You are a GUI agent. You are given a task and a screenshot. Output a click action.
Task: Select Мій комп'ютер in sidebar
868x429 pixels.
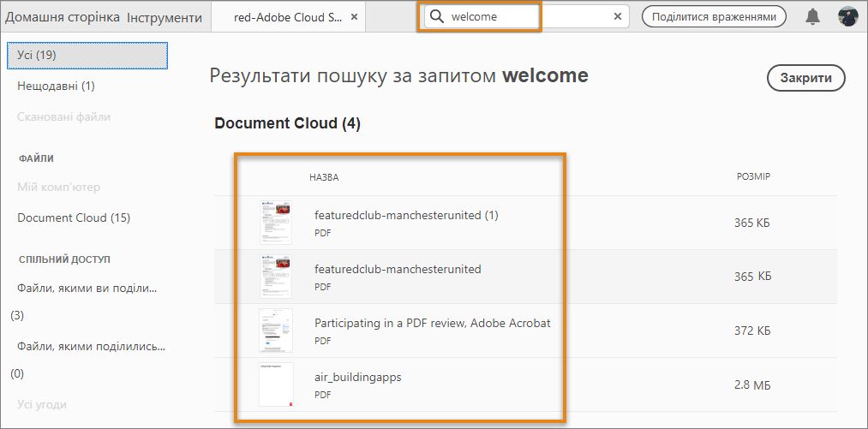[58, 188]
